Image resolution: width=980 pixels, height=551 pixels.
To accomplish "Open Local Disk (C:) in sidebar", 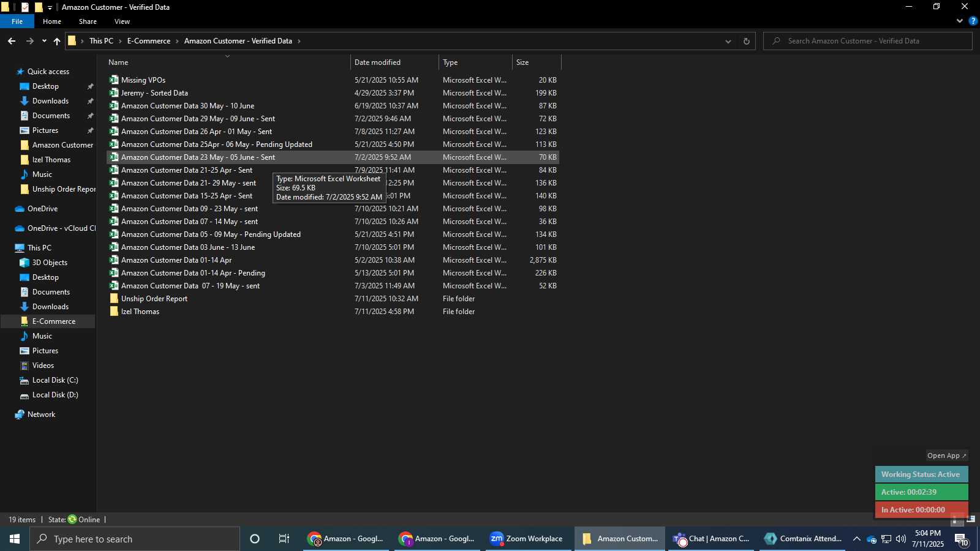I will [x=24, y=380].
